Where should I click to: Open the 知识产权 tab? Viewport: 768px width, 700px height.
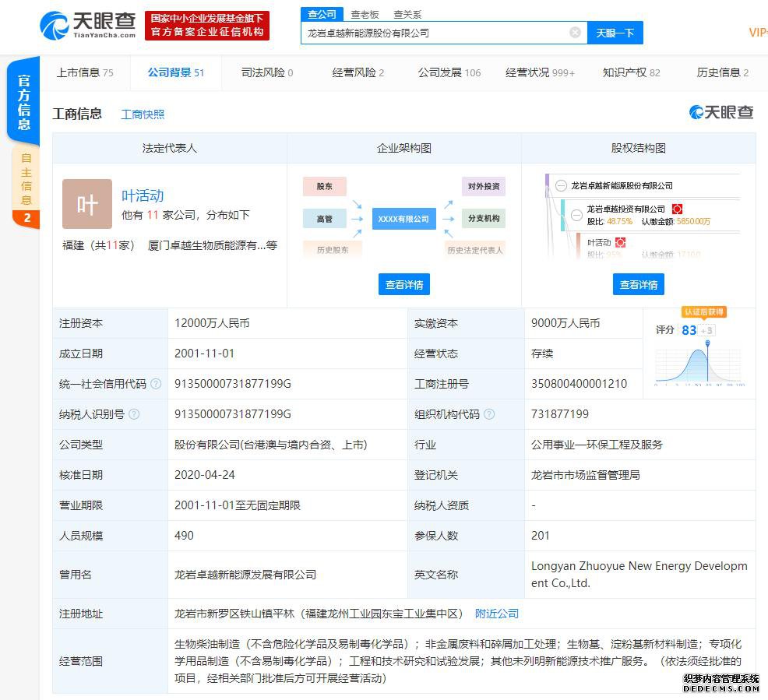[x=632, y=73]
